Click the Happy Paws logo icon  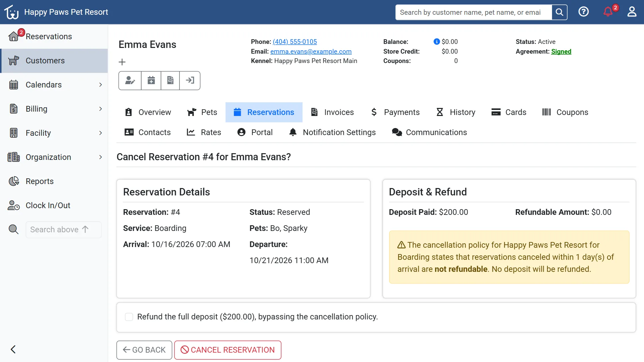point(11,12)
